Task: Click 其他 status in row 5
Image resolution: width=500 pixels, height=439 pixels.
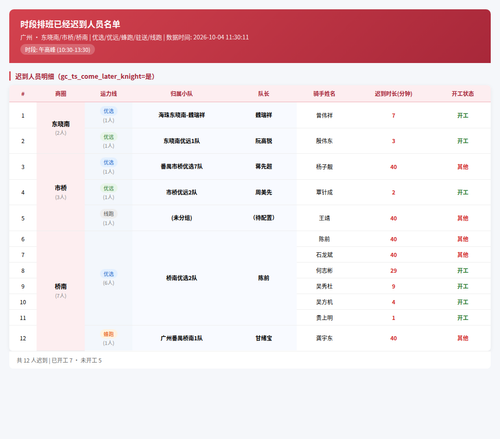Action: coord(463,218)
